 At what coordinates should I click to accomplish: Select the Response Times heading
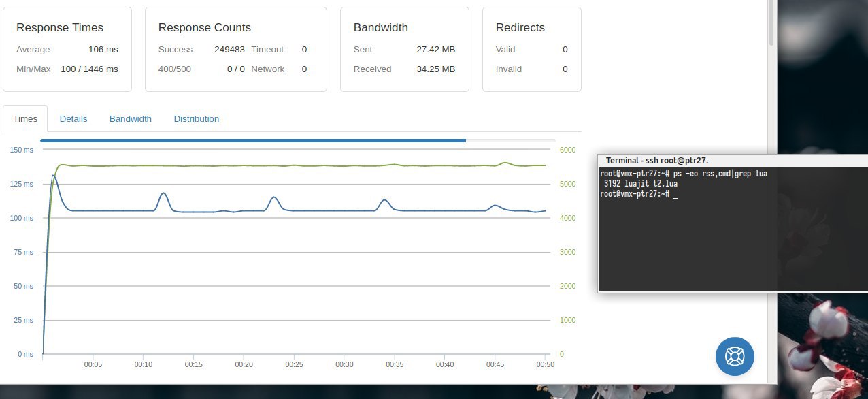point(60,28)
